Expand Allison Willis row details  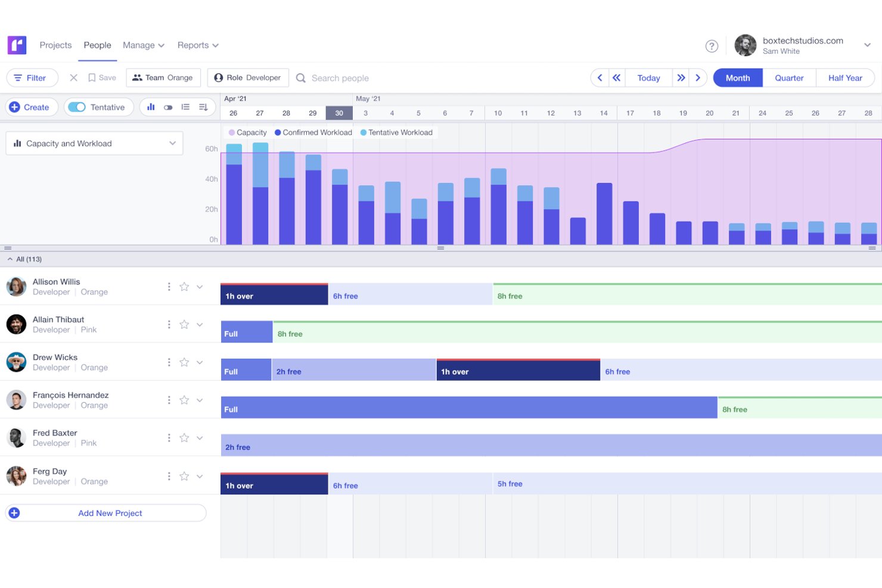[x=200, y=287]
